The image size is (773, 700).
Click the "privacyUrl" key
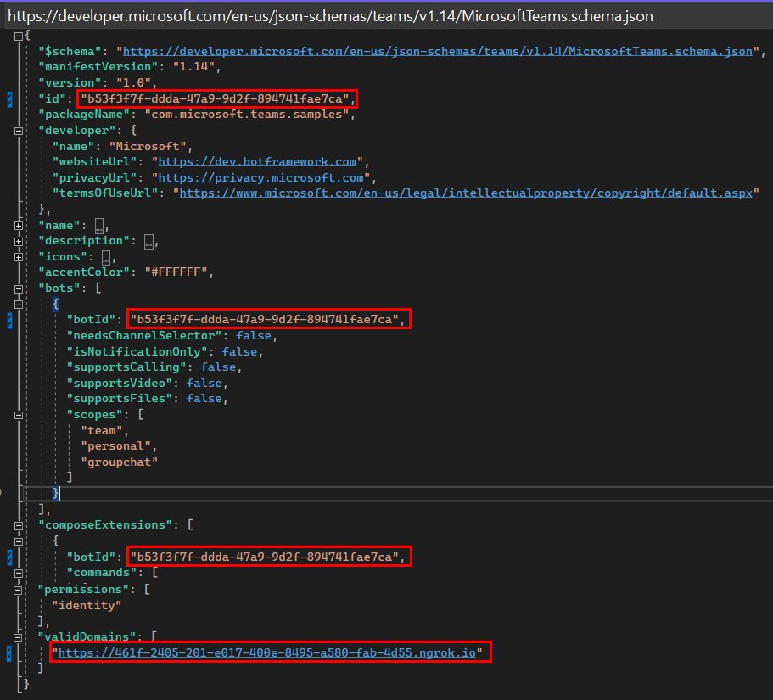95,177
